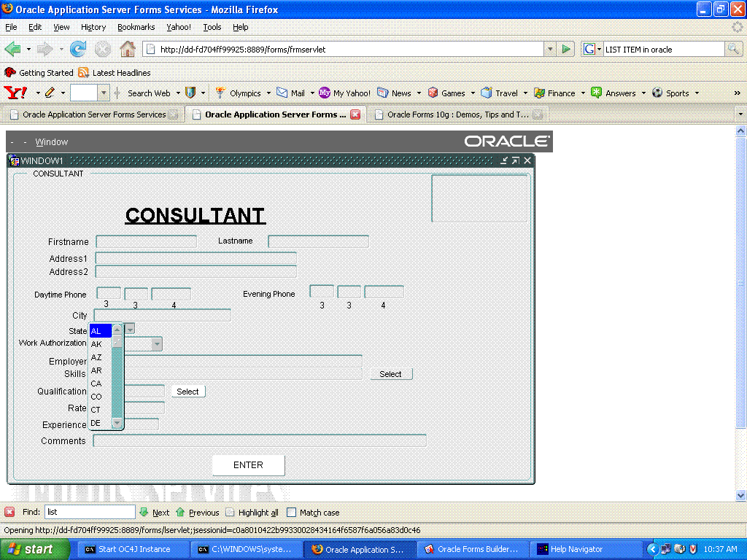Open Answers in the Yahoo toolbar
Viewport: 747px width, 560px height.
coord(614,93)
